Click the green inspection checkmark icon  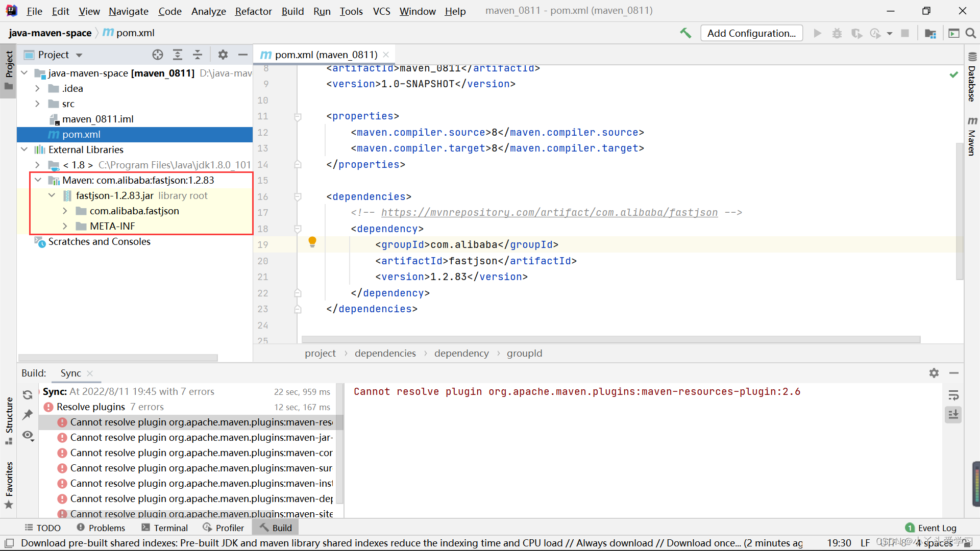click(953, 75)
